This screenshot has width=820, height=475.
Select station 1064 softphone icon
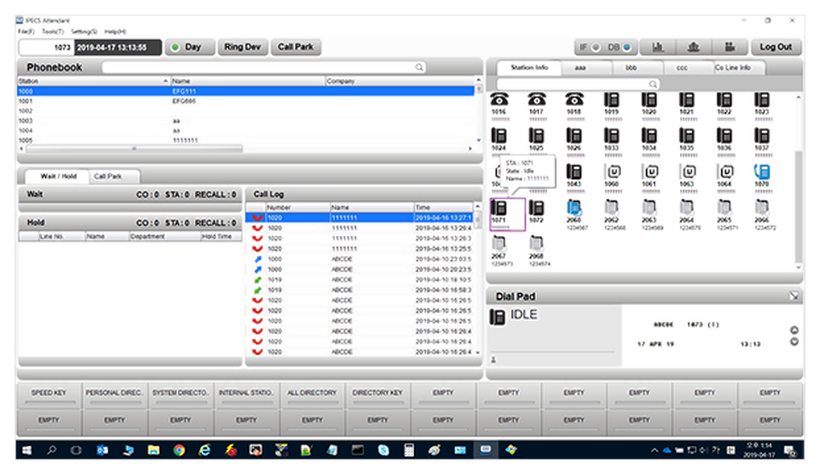click(725, 172)
